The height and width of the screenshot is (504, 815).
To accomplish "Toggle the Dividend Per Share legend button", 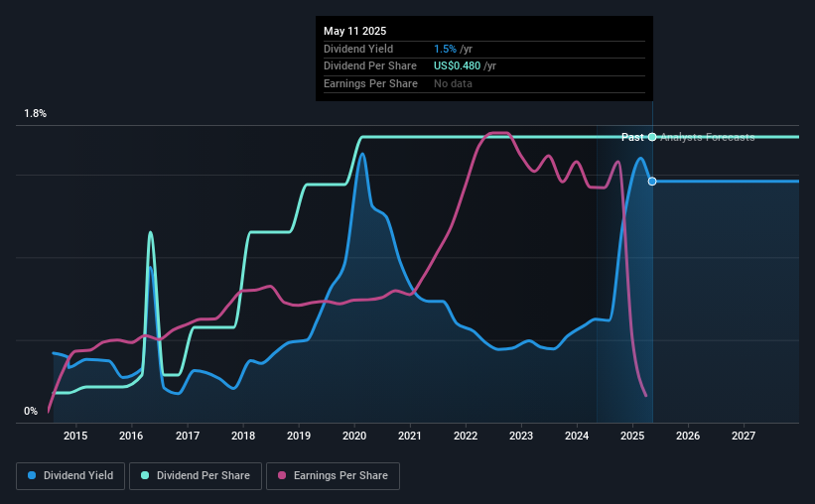I will (x=196, y=476).
